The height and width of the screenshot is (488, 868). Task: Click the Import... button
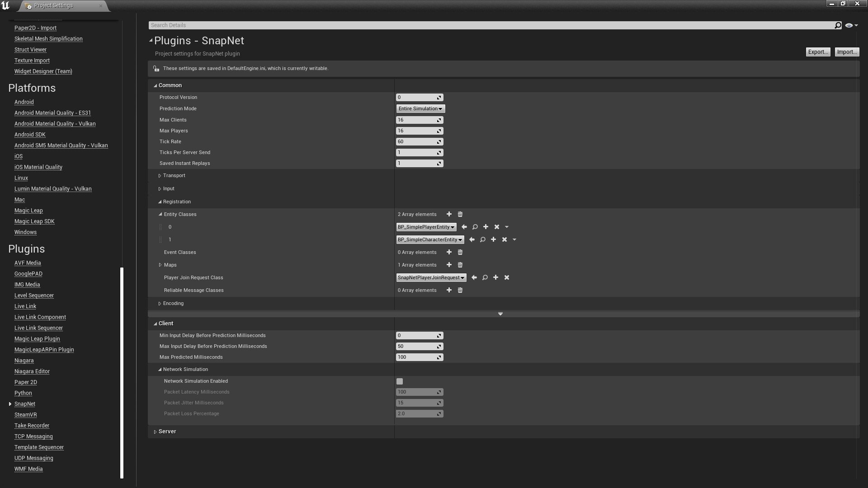point(846,52)
